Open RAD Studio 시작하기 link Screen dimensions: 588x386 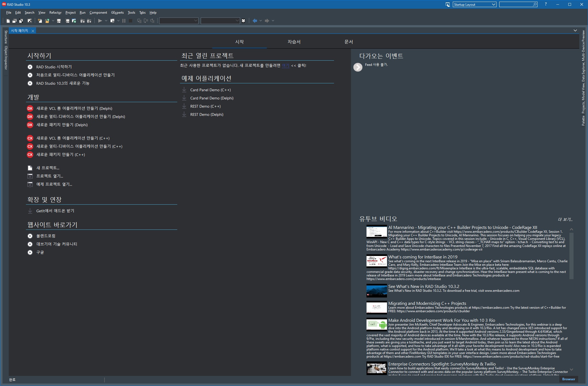54,67
